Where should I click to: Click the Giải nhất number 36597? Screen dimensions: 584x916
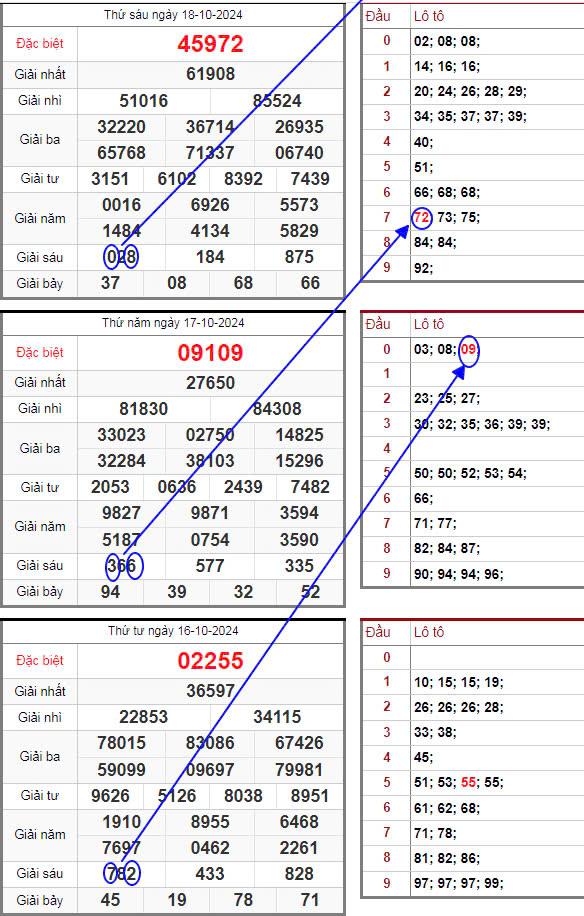click(210, 691)
